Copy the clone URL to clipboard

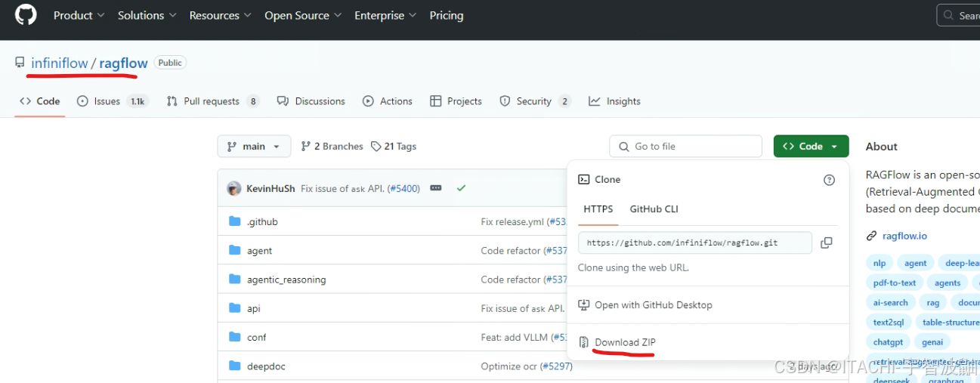point(827,242)
